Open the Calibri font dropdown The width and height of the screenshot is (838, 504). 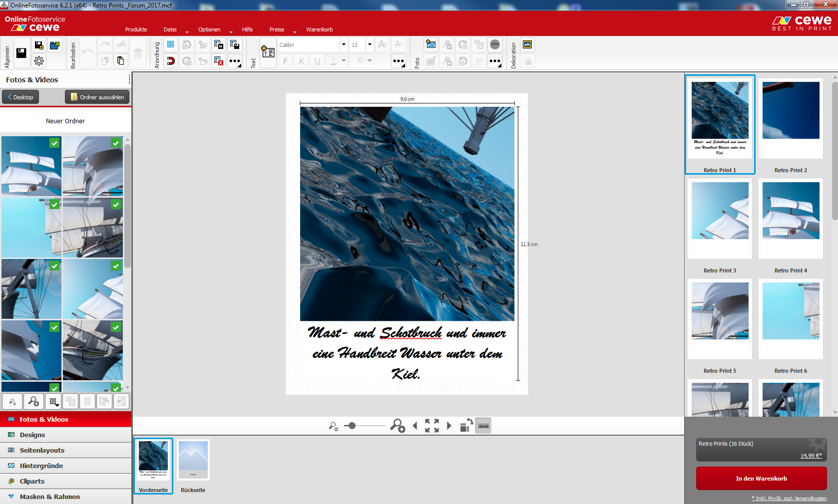344,45
